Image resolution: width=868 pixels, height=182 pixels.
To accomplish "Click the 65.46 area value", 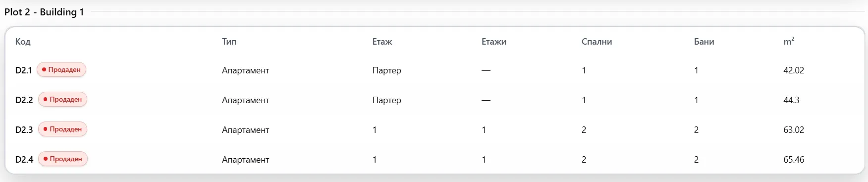I will 794,160.
